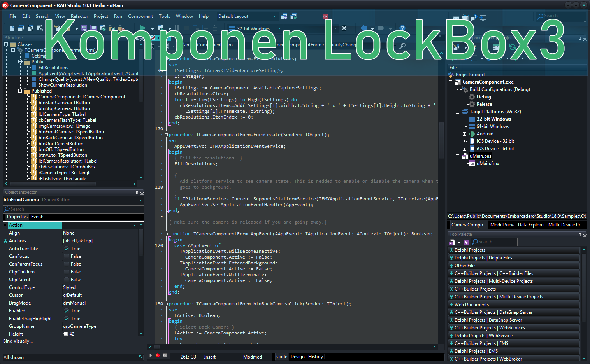This screenshot has width=590, height=364.
Task: Click the refresh icon after the platform selector
Action: (x=344, y=28)
